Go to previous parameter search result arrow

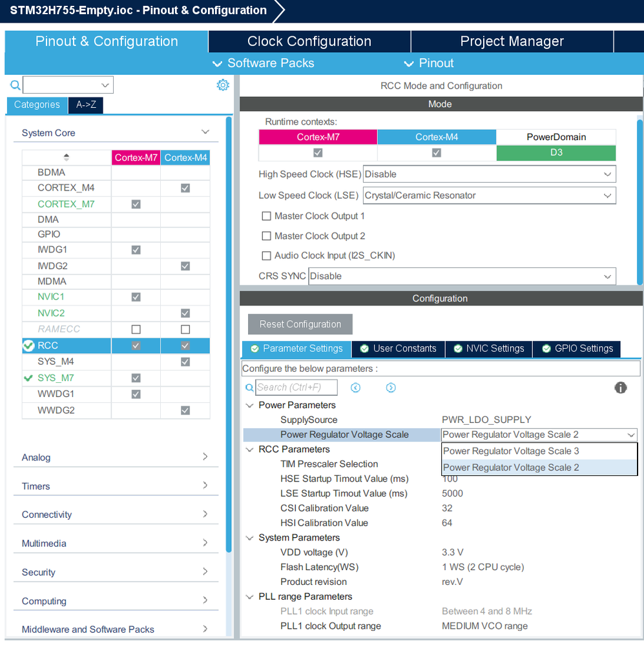point(355,387)
